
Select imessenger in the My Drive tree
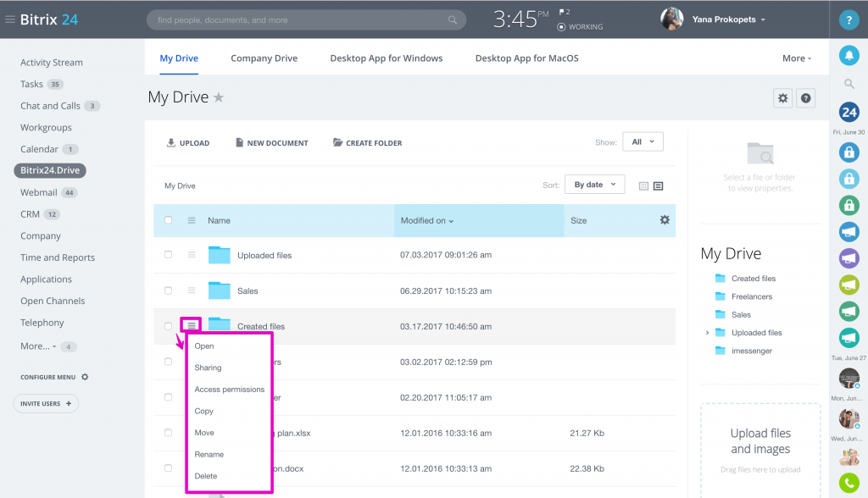(x=752, y=351)
